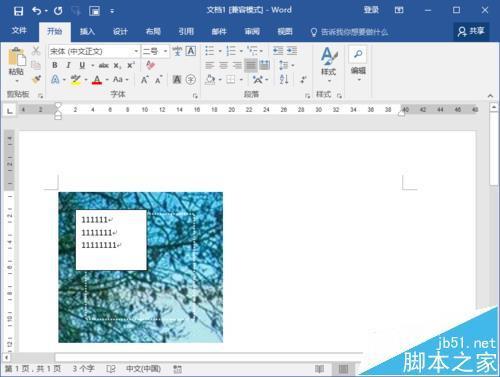Decrease indent of the paragraph
The image size is (500, 377).
278,51
